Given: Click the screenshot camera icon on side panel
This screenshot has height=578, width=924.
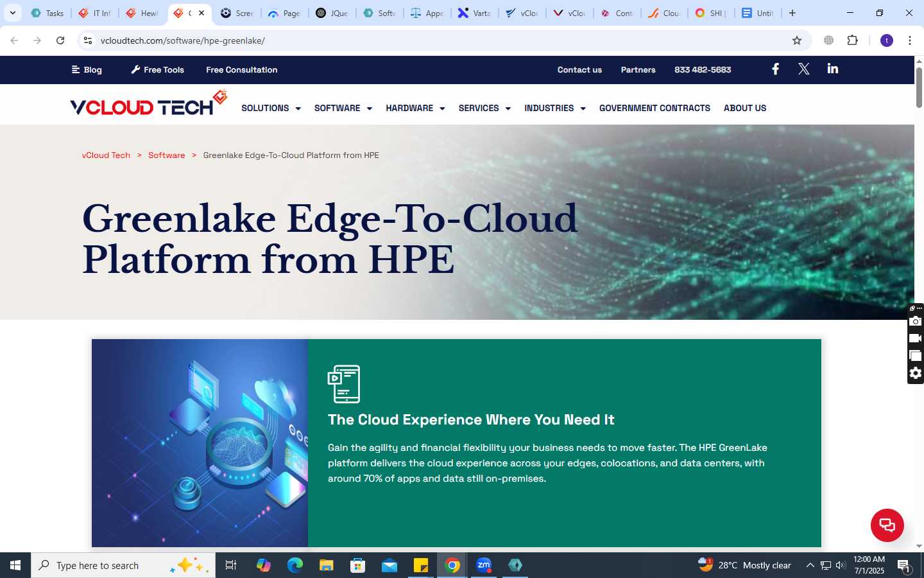Looking at the screenshot, I should [x=916, y=321].
